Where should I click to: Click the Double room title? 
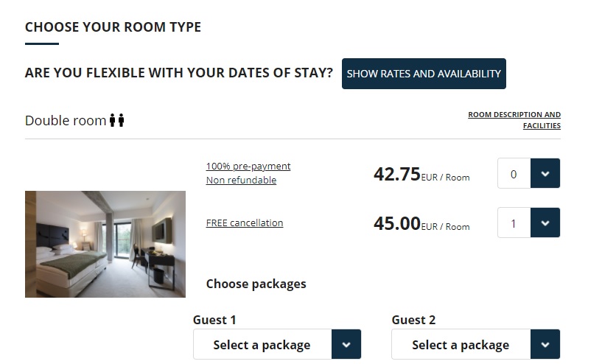tap(66, 120)
